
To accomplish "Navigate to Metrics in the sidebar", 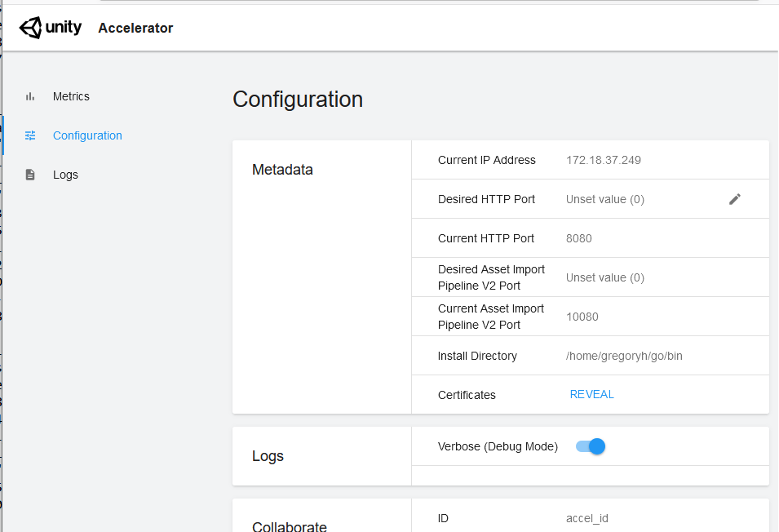I will coord(72,96).
